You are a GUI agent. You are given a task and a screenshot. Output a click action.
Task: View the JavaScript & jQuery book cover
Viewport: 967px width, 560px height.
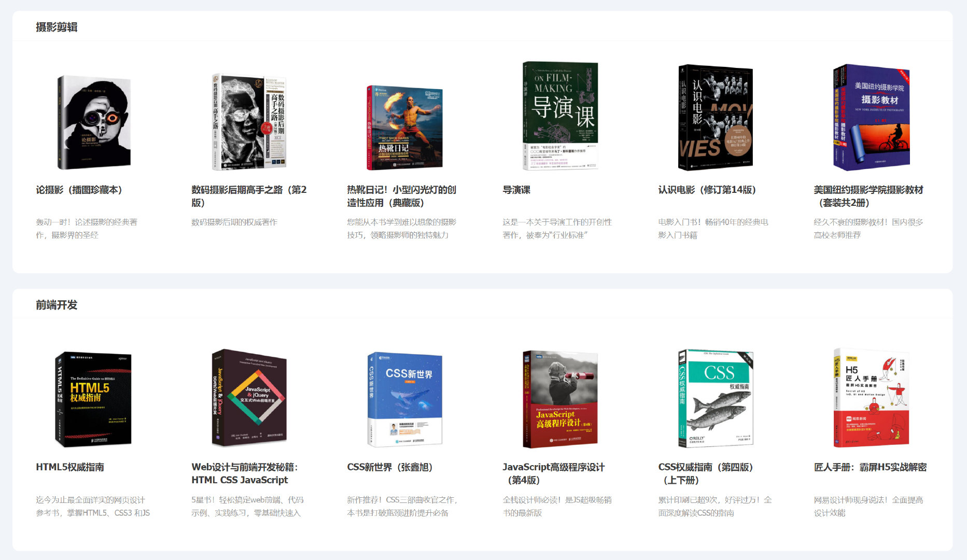click(x=249, y=398)
